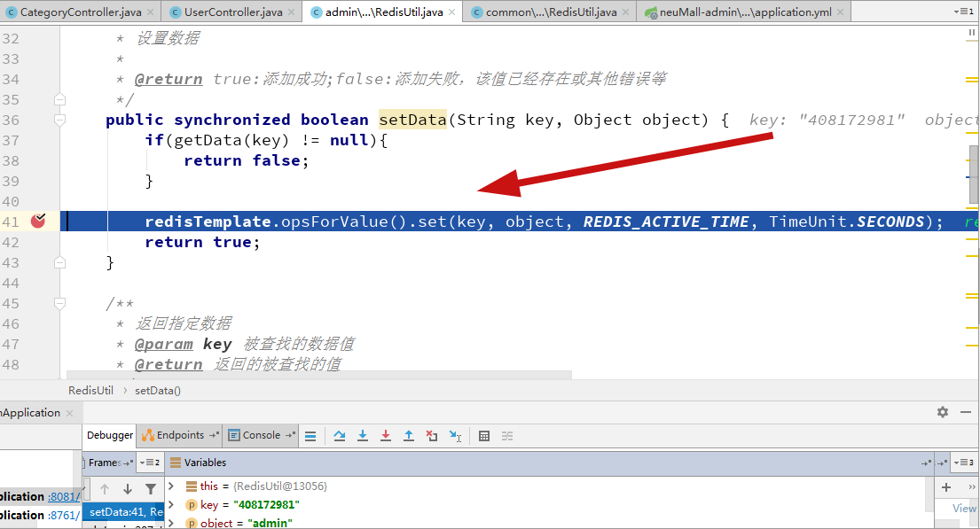Click REDIS_ACTIVE_TIME in line 41
The image size is (980, 529).
tap(666, 222)
